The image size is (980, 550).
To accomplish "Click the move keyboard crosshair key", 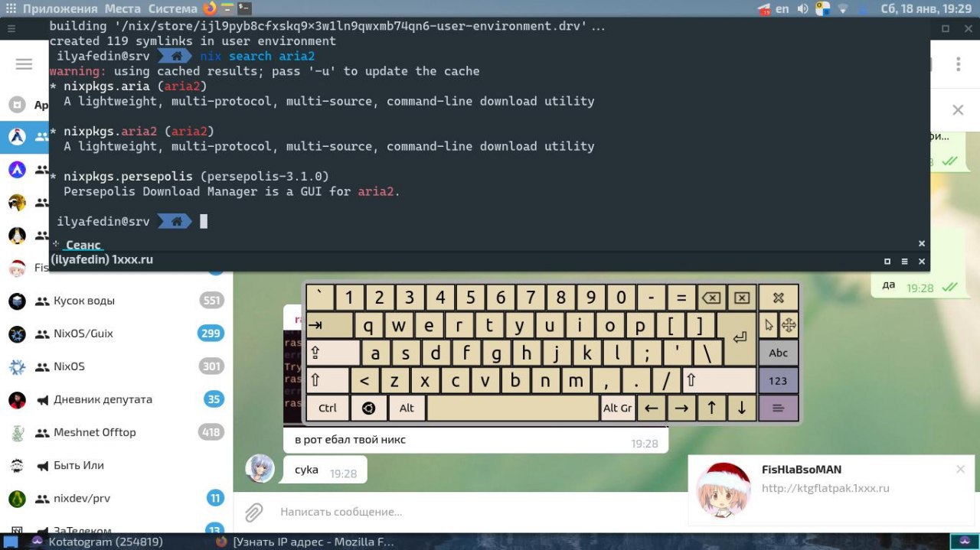I will click(x=789, y=325).
